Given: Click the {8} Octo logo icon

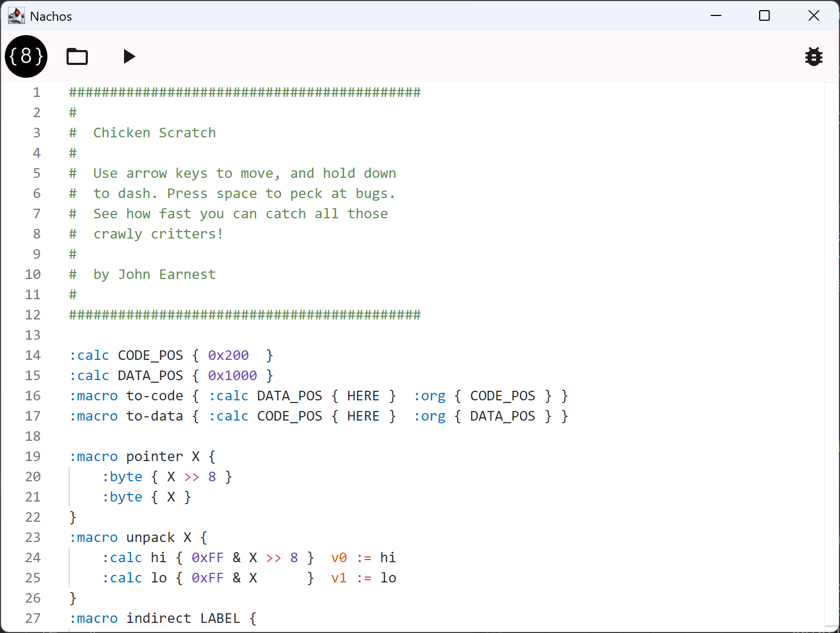Looking at the screenshot, I should point(26,56).
